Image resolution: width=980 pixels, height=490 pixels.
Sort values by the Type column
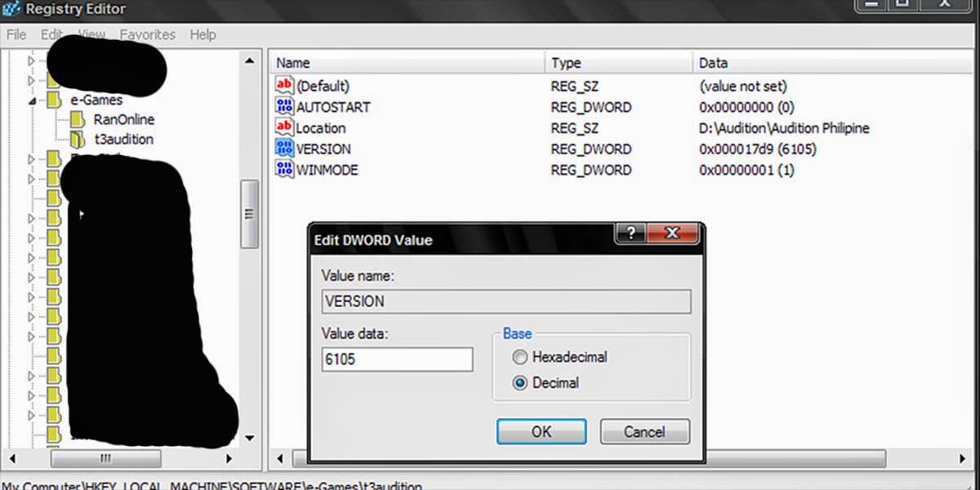[618, 63]
